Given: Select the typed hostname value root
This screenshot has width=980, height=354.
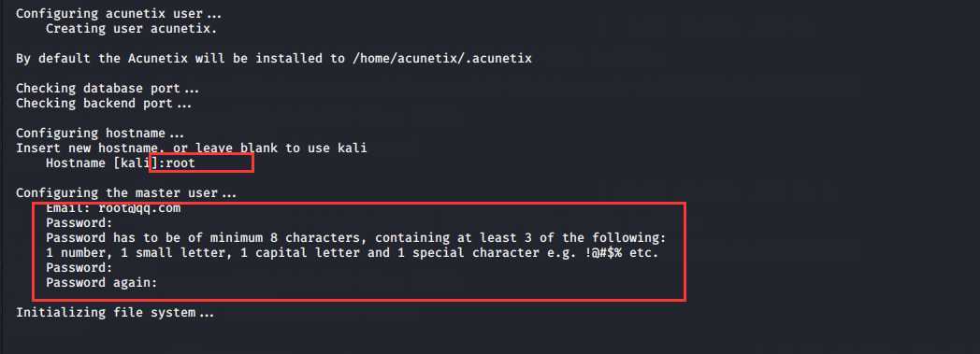Looking at the screenshot, I should click(x=180, y=163).
